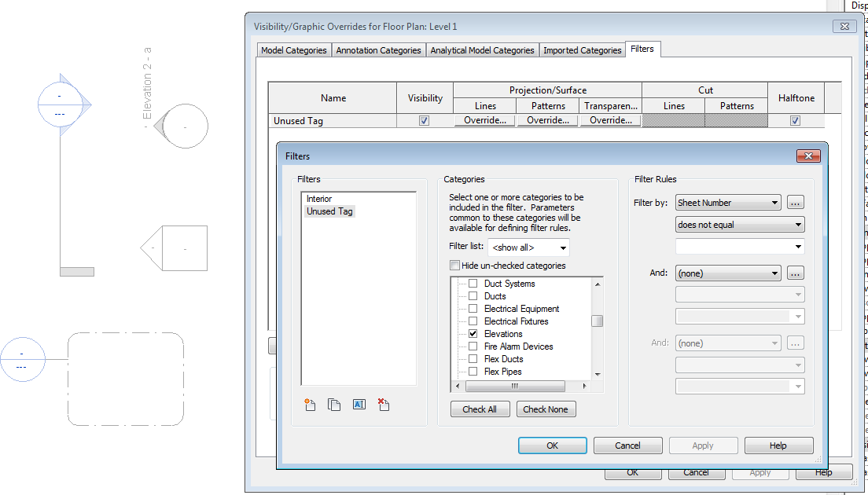
Task: Open the browse button beside the first And parameter
Action: click(795, 273)
